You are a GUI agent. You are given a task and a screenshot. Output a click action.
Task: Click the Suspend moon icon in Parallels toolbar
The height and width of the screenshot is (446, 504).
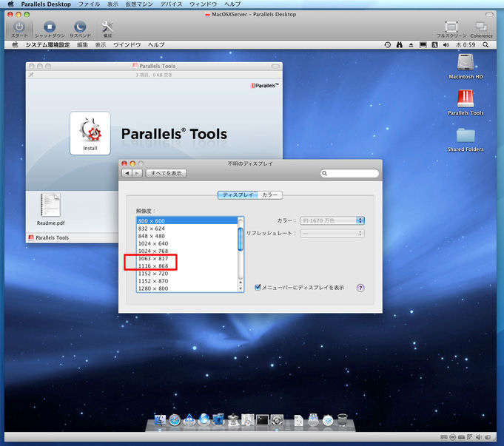tap(80, 27)
